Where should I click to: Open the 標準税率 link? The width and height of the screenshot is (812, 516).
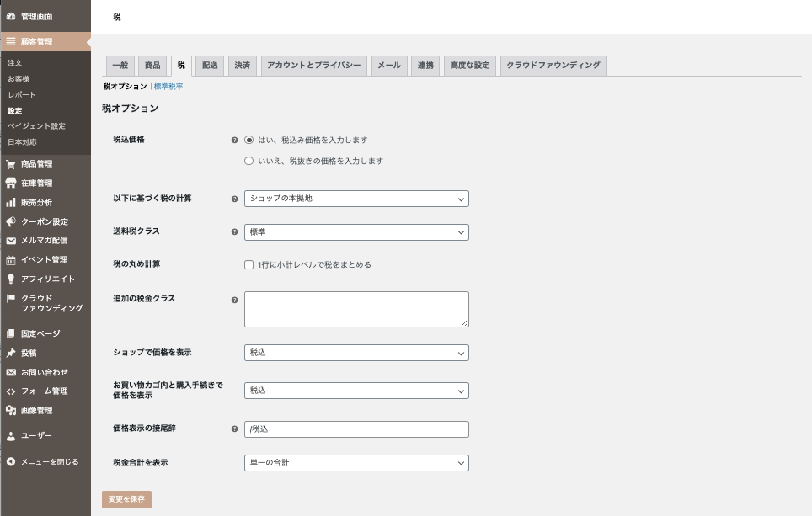click(168, 87)
